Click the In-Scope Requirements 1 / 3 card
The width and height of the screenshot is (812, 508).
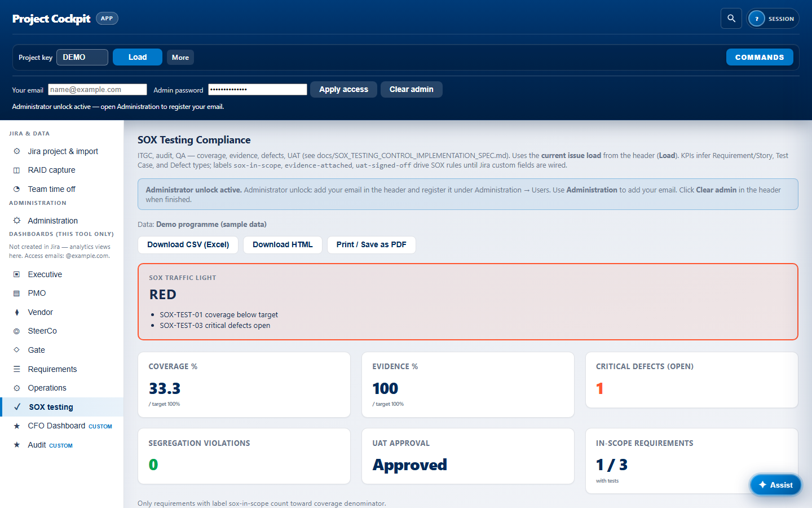pyautogui.click(x=692, y=461)
